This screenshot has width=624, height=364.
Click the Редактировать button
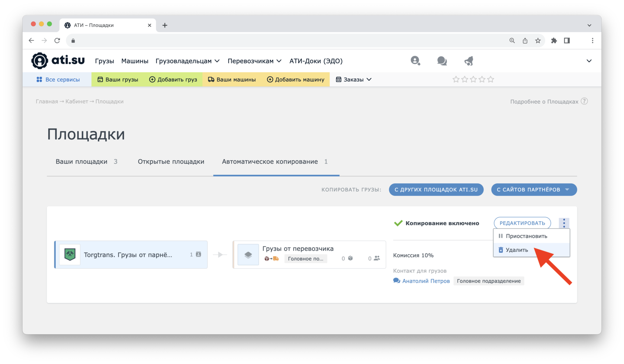(522, 223)
